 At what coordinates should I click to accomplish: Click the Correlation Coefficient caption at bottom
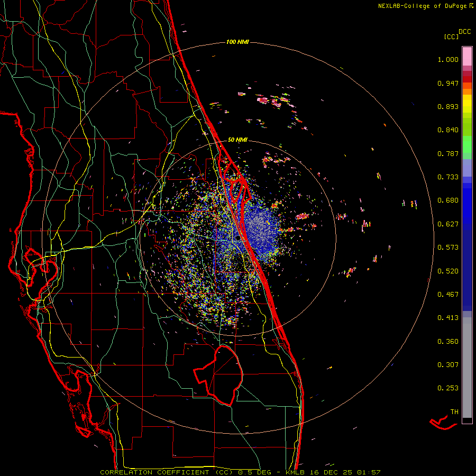tap(240, 472)
